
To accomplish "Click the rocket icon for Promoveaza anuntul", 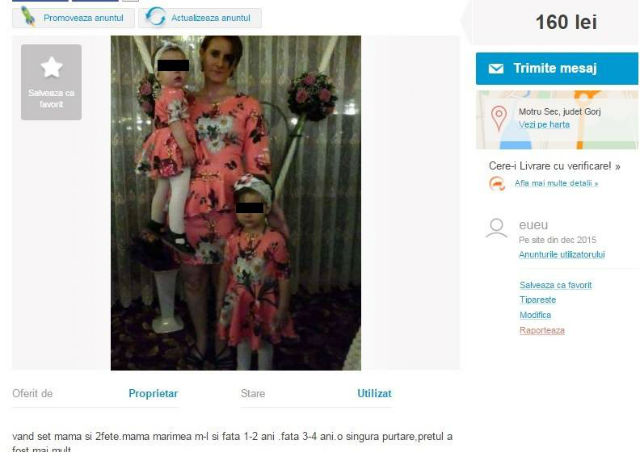I will 28,17.
